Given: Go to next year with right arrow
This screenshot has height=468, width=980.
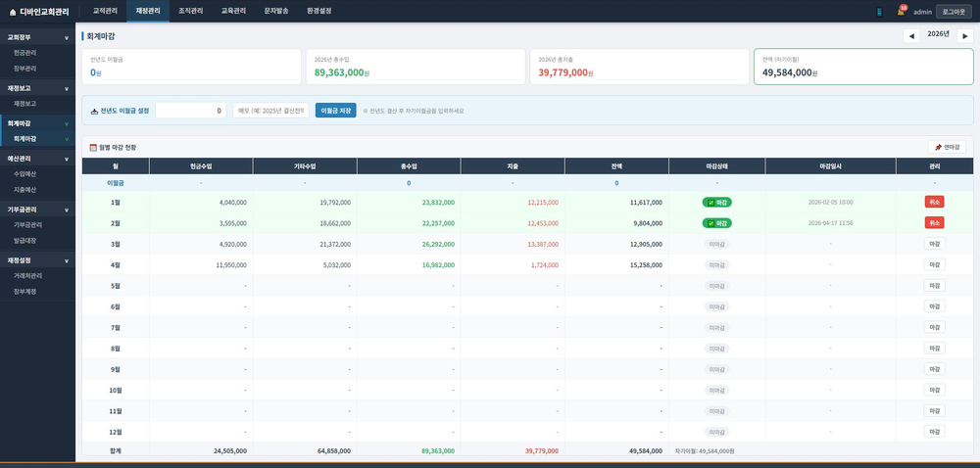Looking at the screenshot, I should (x=965, y=36).
